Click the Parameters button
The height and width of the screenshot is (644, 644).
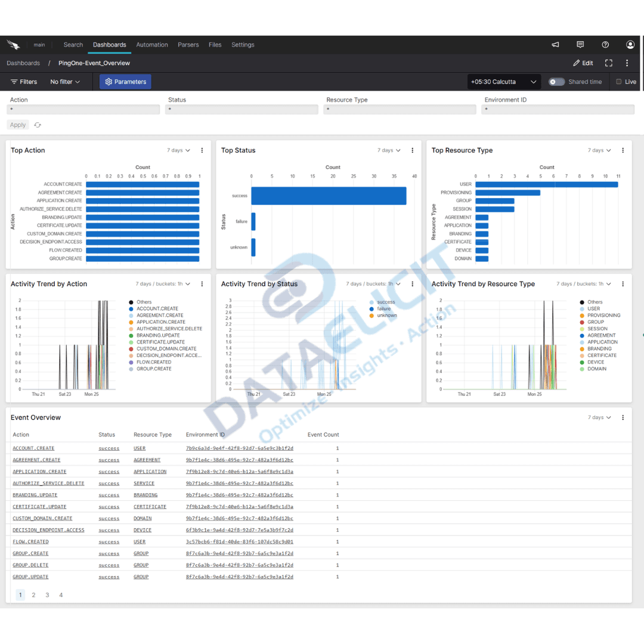(x=125, y=82)
